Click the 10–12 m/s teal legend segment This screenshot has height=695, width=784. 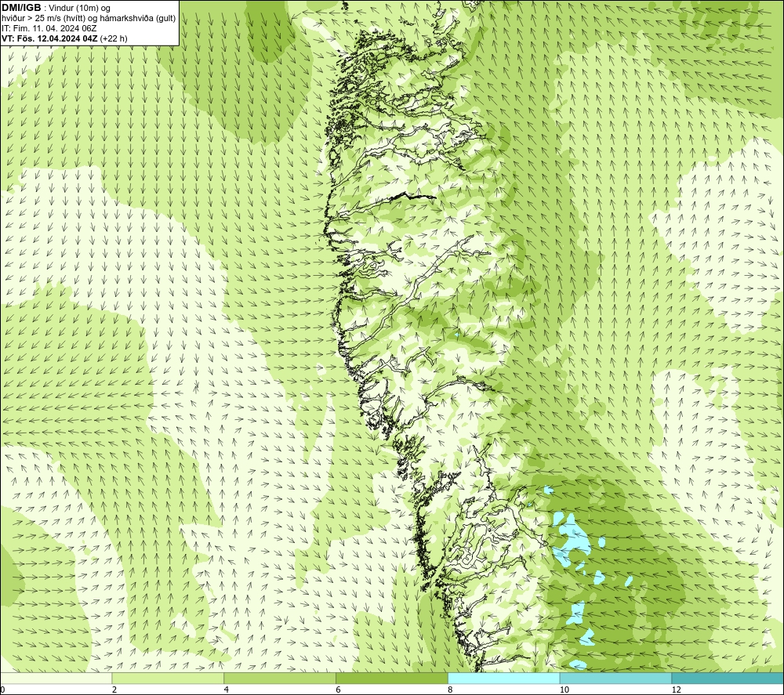click(616, 678)
